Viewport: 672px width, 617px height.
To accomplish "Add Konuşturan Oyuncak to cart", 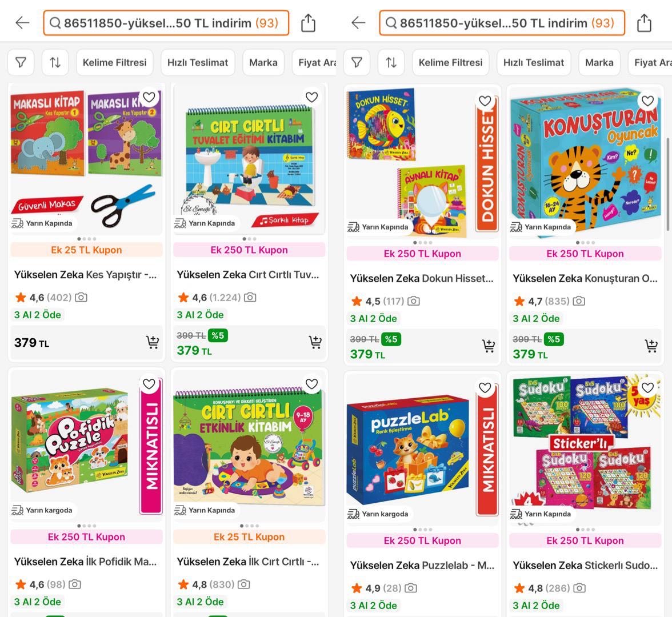I will tap(651, 345).
